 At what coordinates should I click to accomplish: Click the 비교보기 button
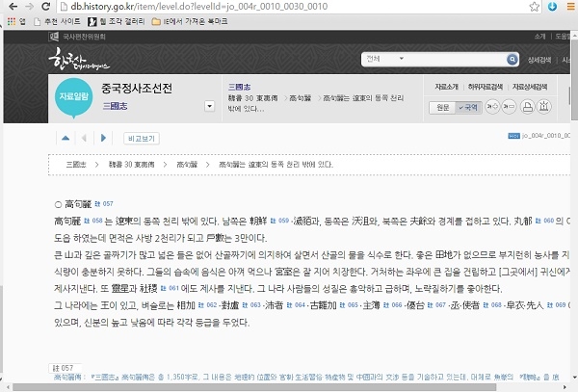point(143,138)
